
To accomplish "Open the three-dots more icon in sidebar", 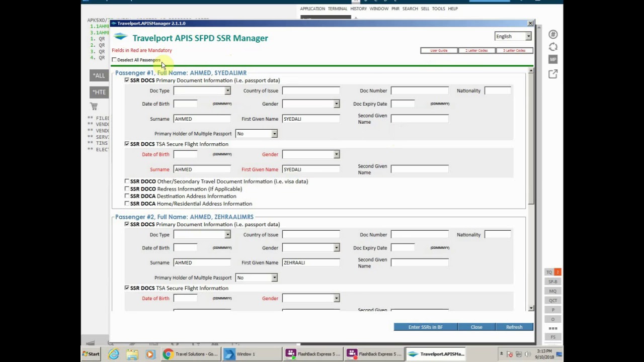I will click(x=553, y=328).
